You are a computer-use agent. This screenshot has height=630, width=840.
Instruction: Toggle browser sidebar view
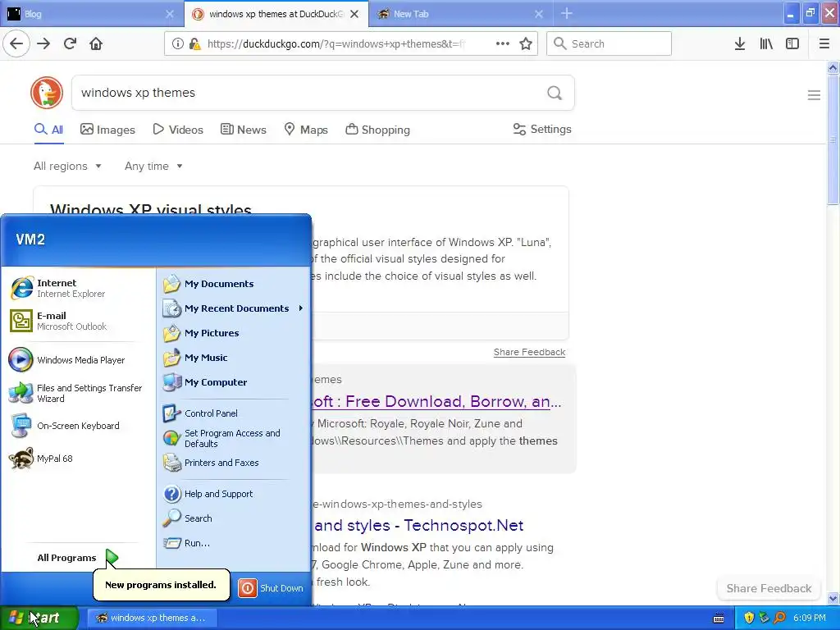click(792, 43)
